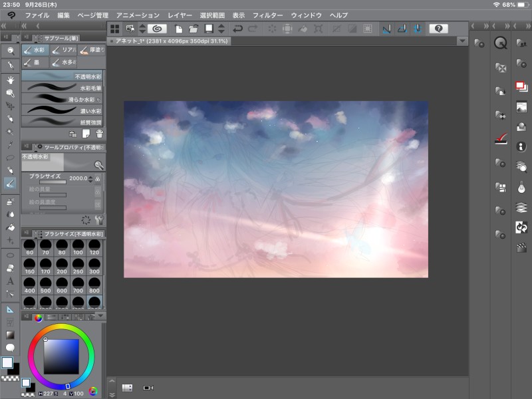Pick brush size preset 60

[x=29, y=247]
